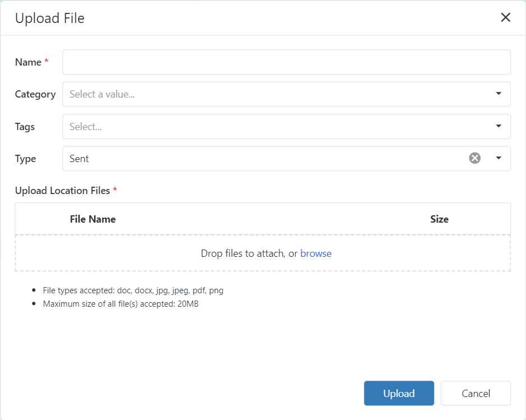Image resolution: width=526 pixels, height=420 pixels.
Task: Click the Upload button
Action: pyautogui.click(x=399, y=393)
